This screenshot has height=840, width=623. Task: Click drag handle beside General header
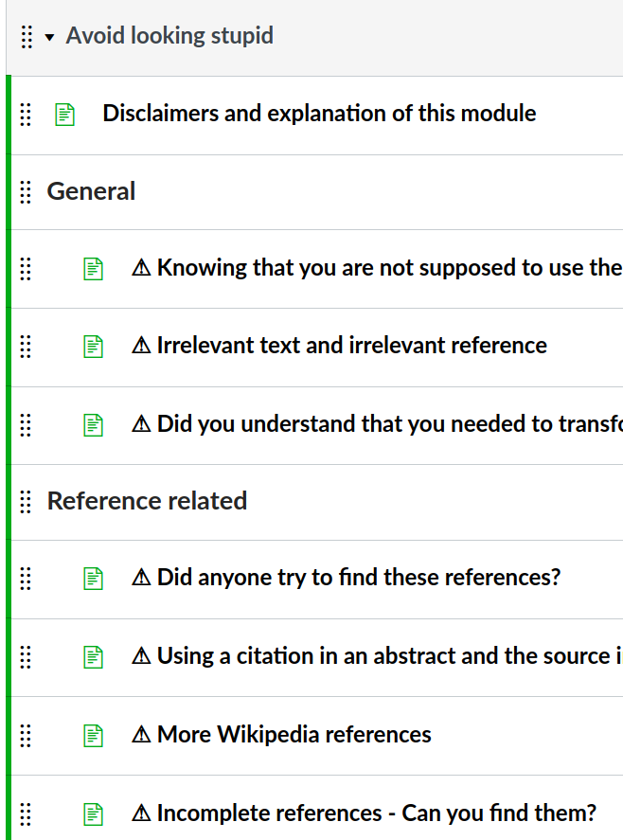(x=27, y=191)
